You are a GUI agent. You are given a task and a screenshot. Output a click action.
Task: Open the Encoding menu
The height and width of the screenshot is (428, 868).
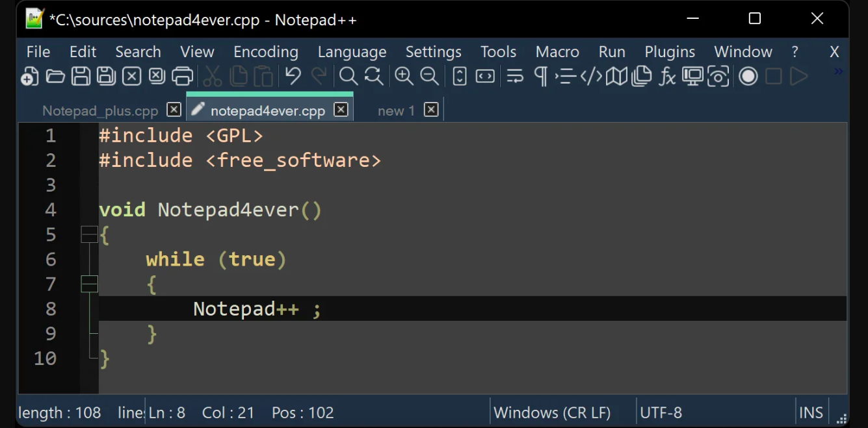(266, 52)
